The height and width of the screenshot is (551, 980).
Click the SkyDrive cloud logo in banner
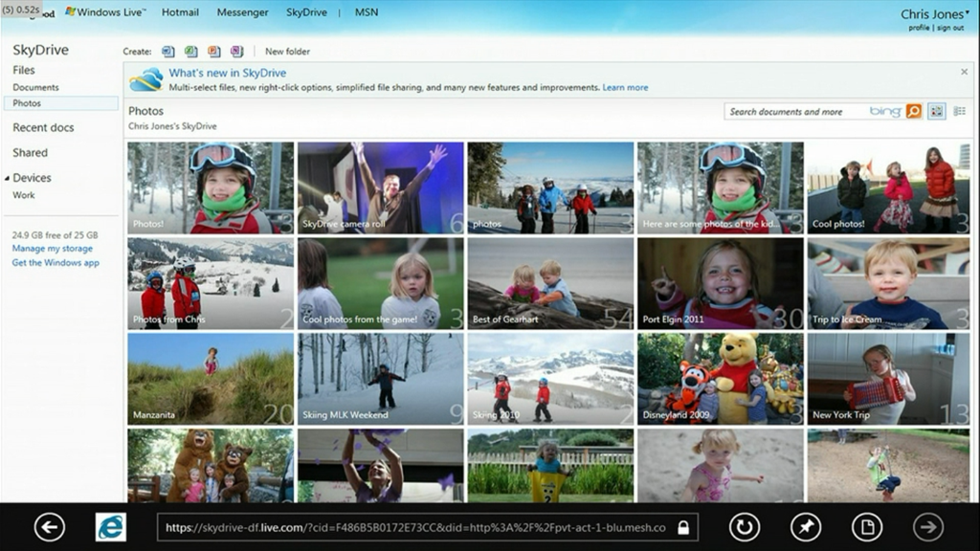[145, 79]
